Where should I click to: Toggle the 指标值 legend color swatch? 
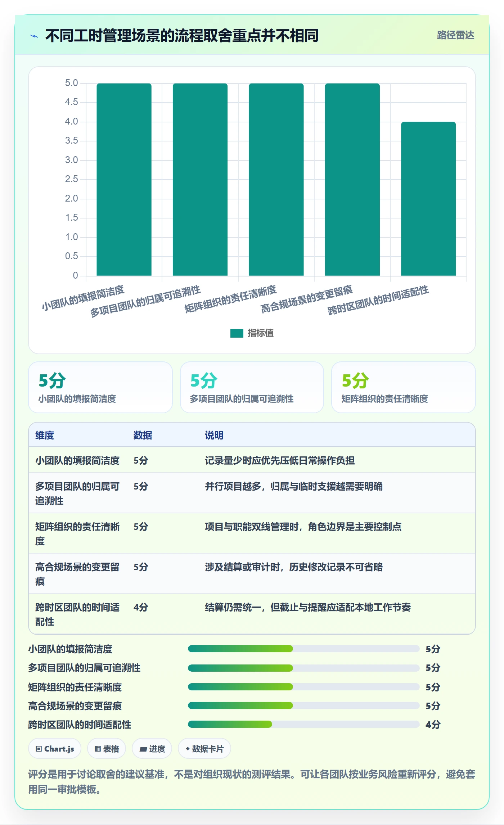(237, 333)
